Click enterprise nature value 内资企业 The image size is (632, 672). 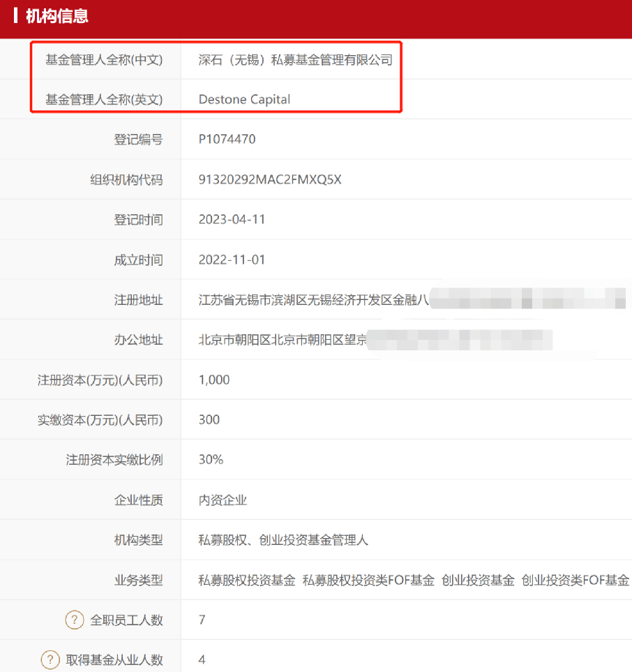pos(223,500)
